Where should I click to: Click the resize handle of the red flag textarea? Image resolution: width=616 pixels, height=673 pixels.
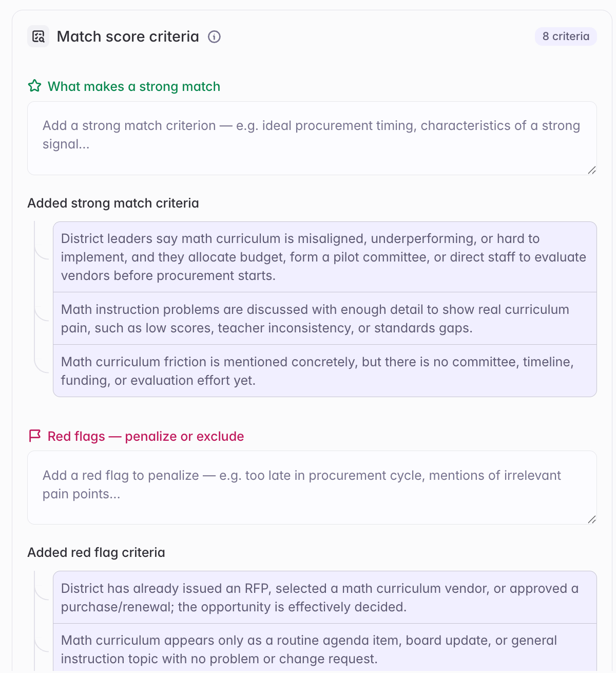591,519
